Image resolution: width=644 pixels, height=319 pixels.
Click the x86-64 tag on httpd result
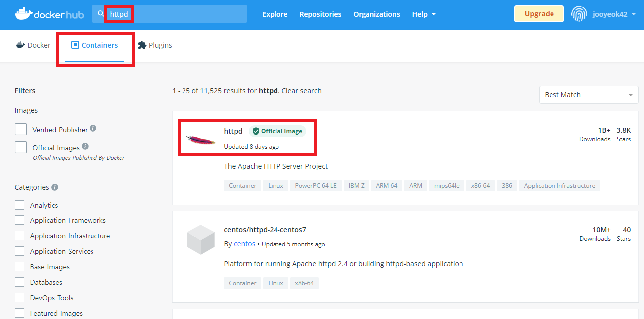click(480, 186)
